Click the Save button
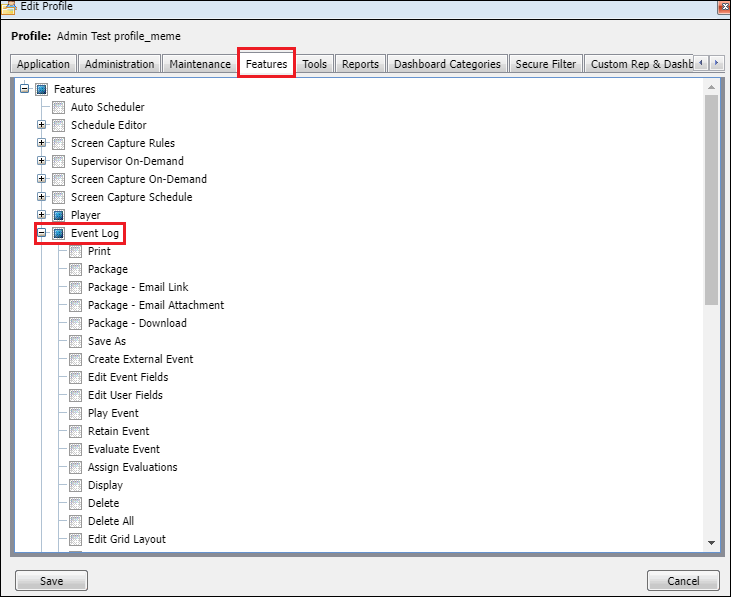The image size is (731, 597). pyautogui.click(x=51, y=581)
